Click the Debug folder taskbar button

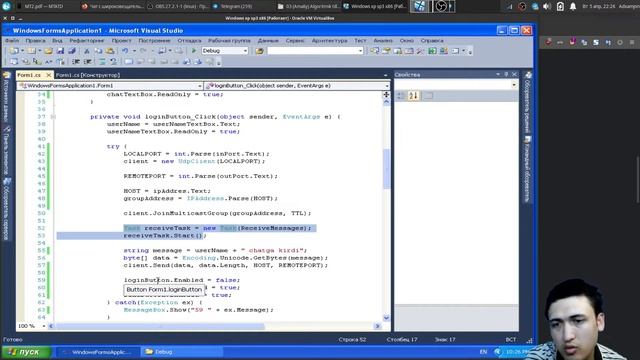[182, 352]
